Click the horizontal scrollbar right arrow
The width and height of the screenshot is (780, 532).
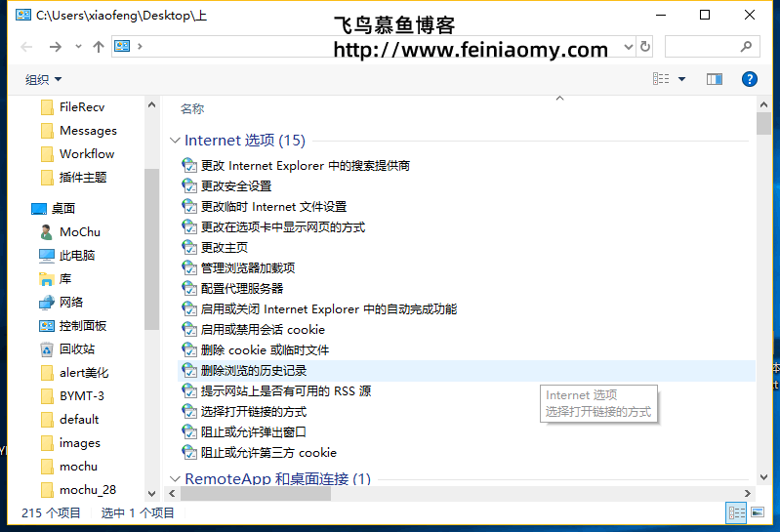tap(747, 493)
